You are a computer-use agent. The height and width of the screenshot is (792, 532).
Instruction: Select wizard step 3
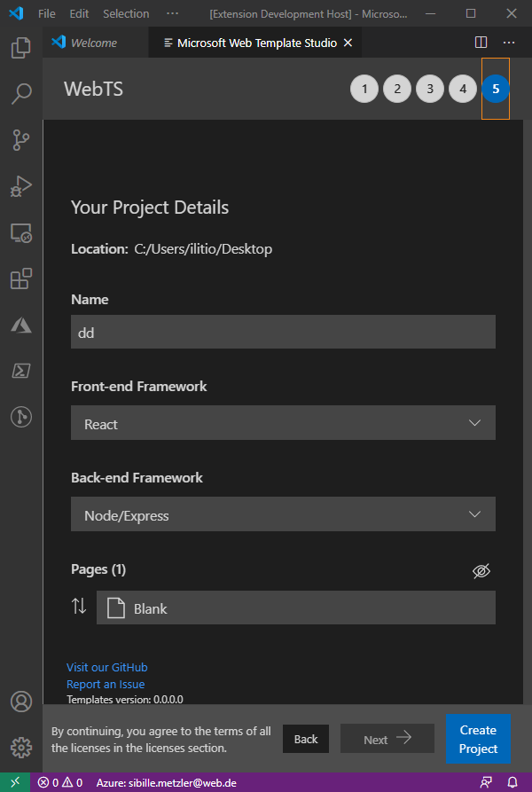(x=430, y=89)
